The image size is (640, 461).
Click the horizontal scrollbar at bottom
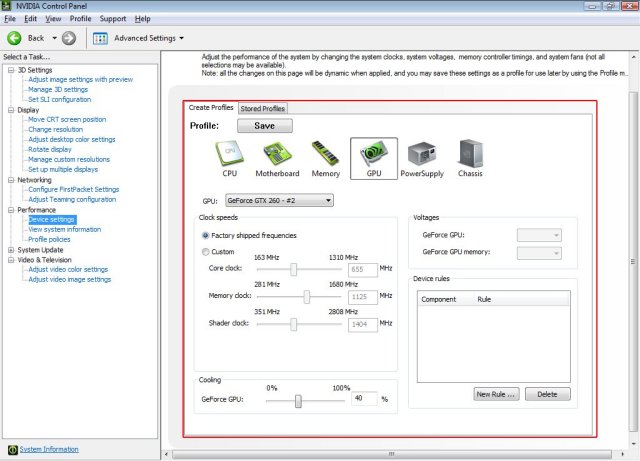(x=392, y=454)
